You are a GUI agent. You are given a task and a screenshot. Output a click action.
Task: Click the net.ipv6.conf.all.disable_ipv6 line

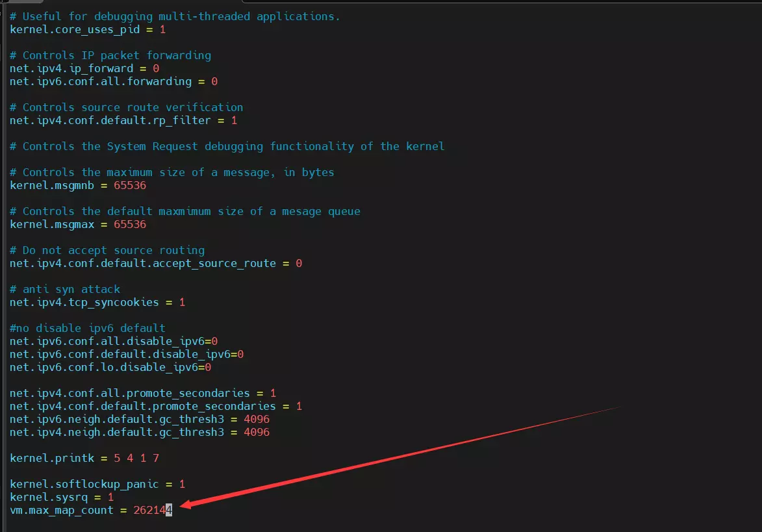(114, 342)
